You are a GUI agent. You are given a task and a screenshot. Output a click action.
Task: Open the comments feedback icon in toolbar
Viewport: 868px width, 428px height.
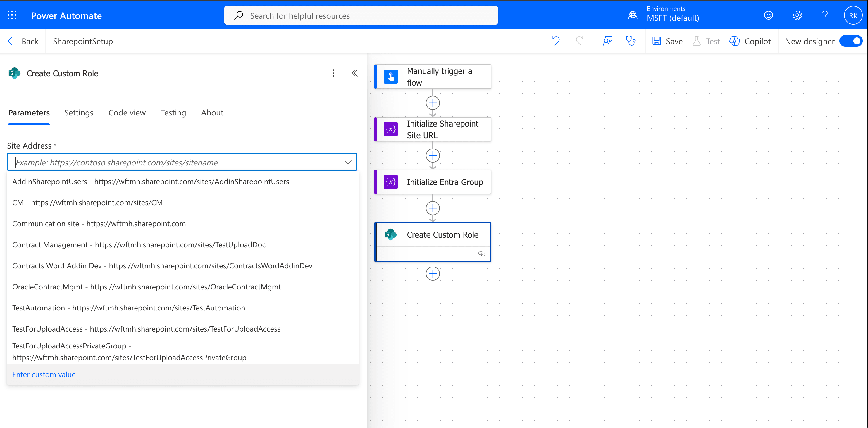click(607, 41)
